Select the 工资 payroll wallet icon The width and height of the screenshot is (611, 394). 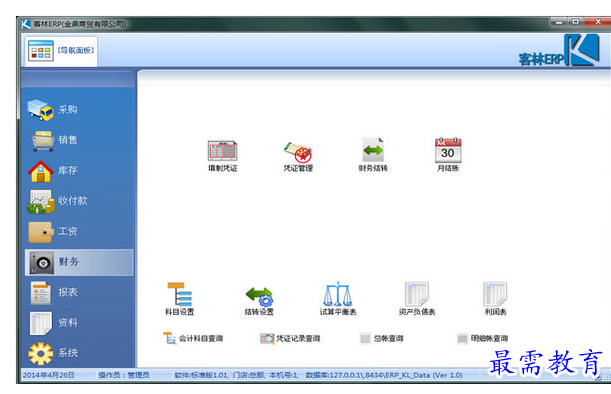(40, 231)
